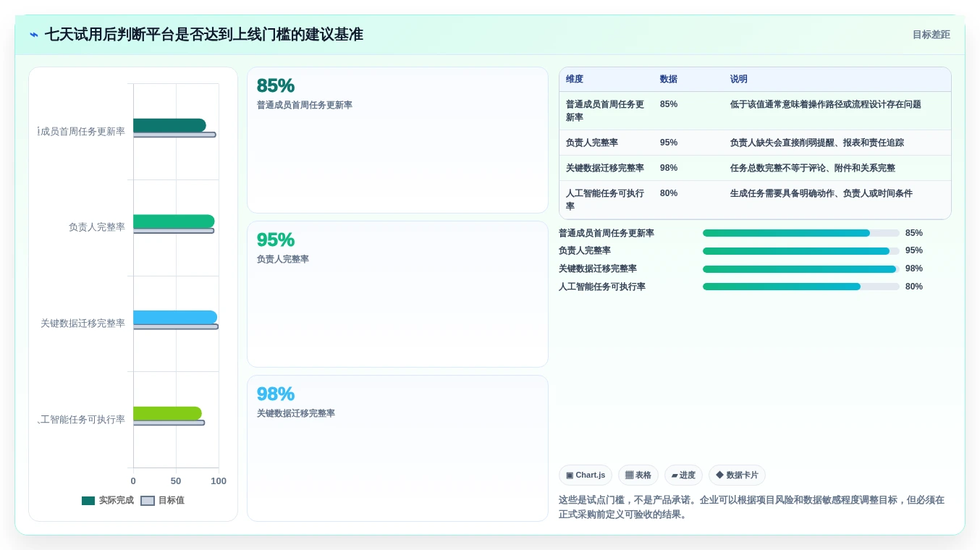Select the 95% 负责人完整率 data card
Screen dimensions: 980x550
[397, 295]
